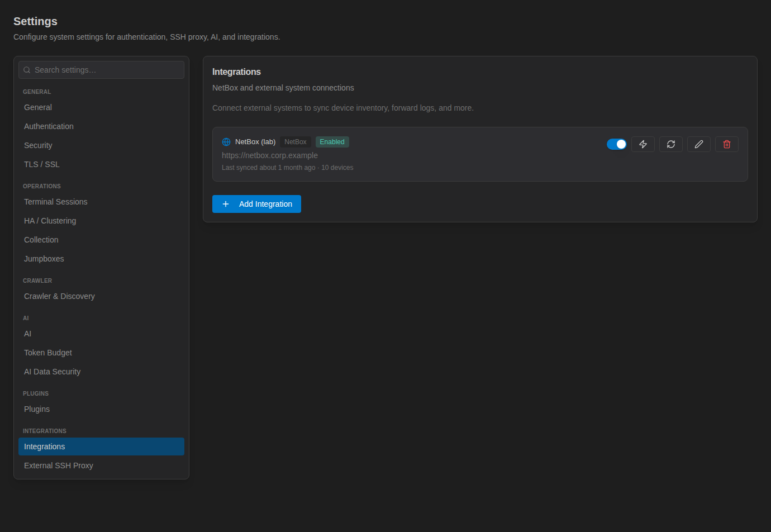Click the Settings page title
Viewport: 771px width, 532px height.
35,21
